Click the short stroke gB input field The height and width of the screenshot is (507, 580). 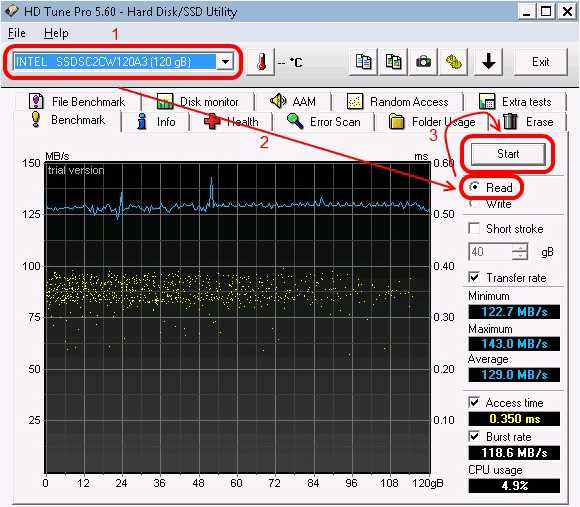[x=490, y=252]
